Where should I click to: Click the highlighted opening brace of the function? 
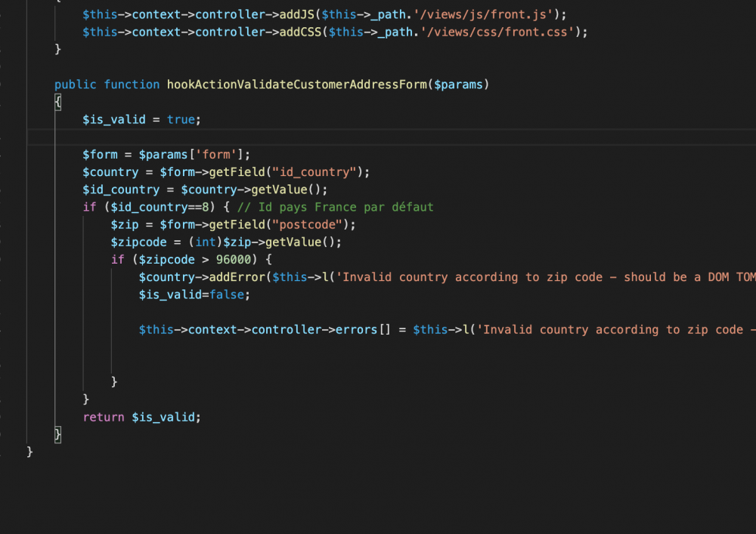click(x=58, y=102)
